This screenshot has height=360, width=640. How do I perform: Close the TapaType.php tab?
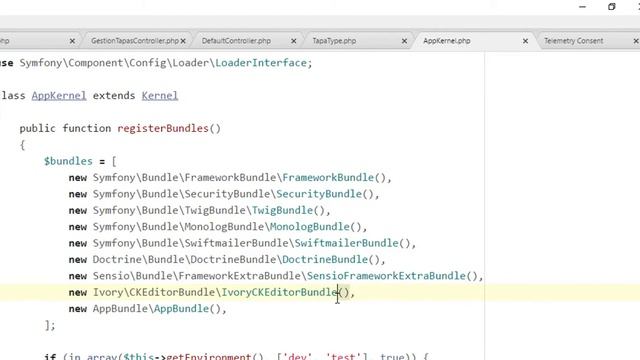[404, 41]
